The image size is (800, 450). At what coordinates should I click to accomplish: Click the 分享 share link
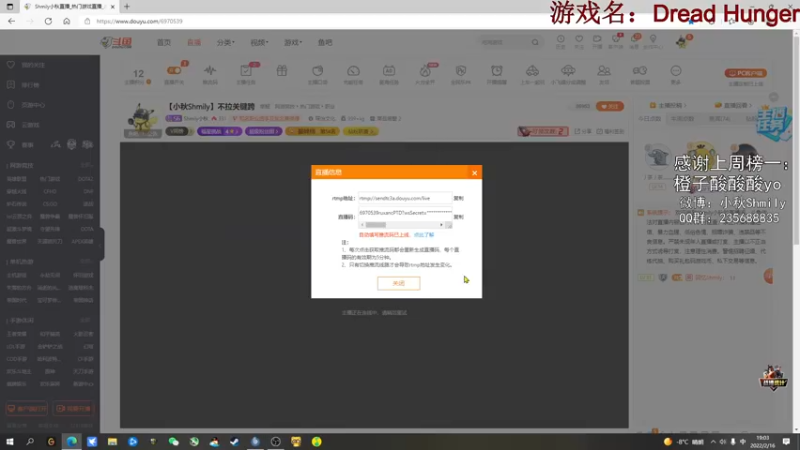pyautogui.click(x=584, y=132)
